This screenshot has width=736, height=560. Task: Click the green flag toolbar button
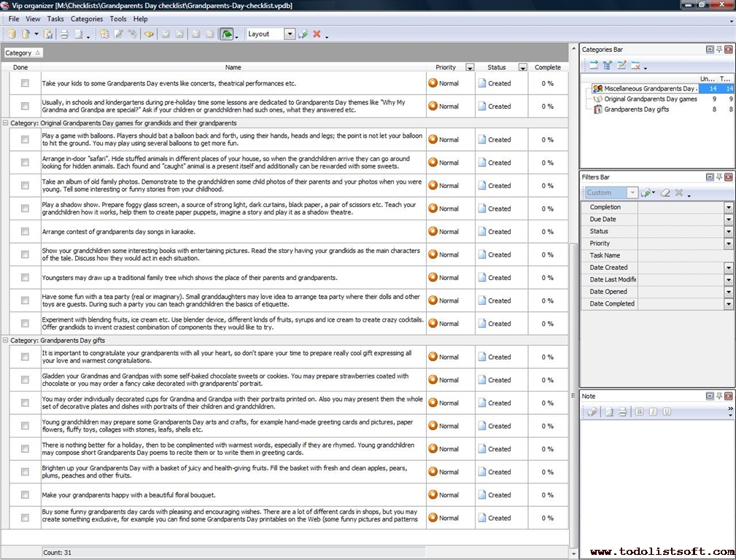pyautogui.click(x=227, y=34)
